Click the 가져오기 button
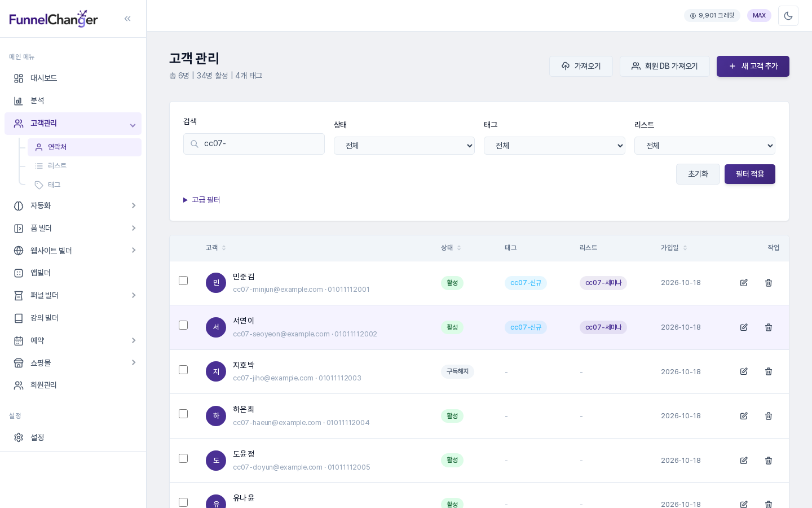 pos(581,66)
